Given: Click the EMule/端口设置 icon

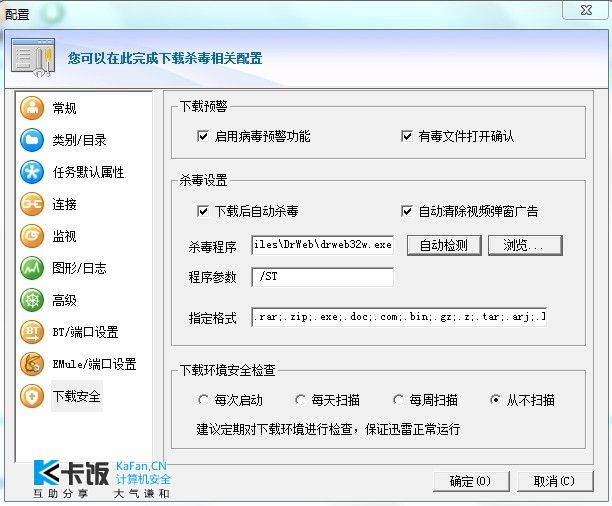Looking at the screenshot, I should 32,364.
